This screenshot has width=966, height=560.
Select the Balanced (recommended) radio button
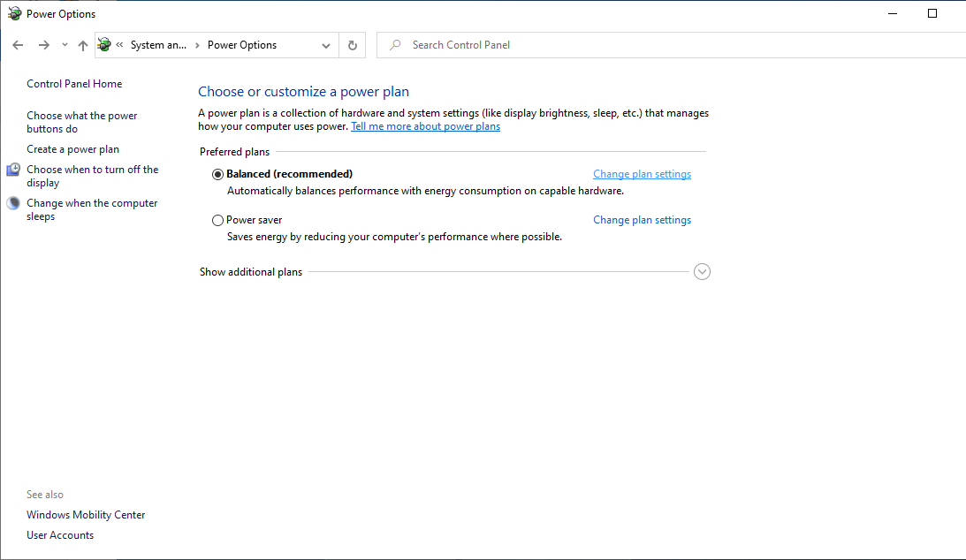[x=217, y=174]
